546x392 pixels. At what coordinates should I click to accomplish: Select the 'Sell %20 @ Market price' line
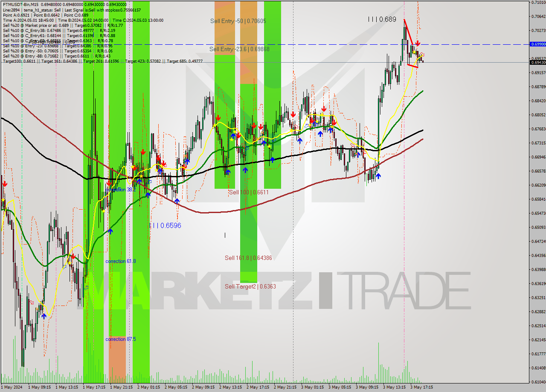(x=63, y=25)
